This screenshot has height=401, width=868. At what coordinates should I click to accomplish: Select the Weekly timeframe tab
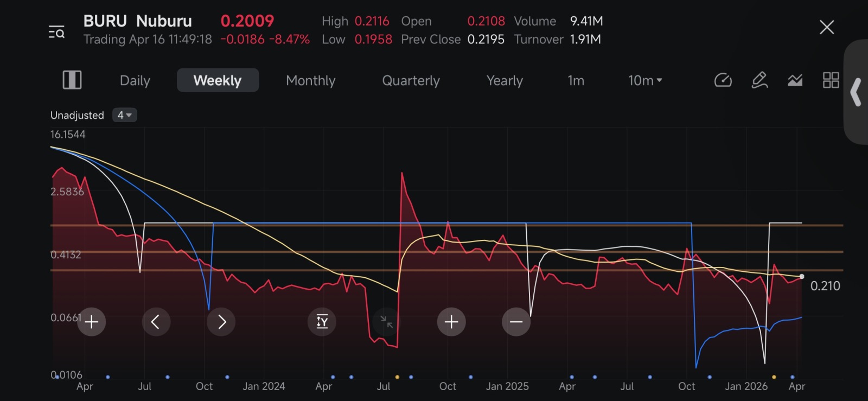[218, 80]
